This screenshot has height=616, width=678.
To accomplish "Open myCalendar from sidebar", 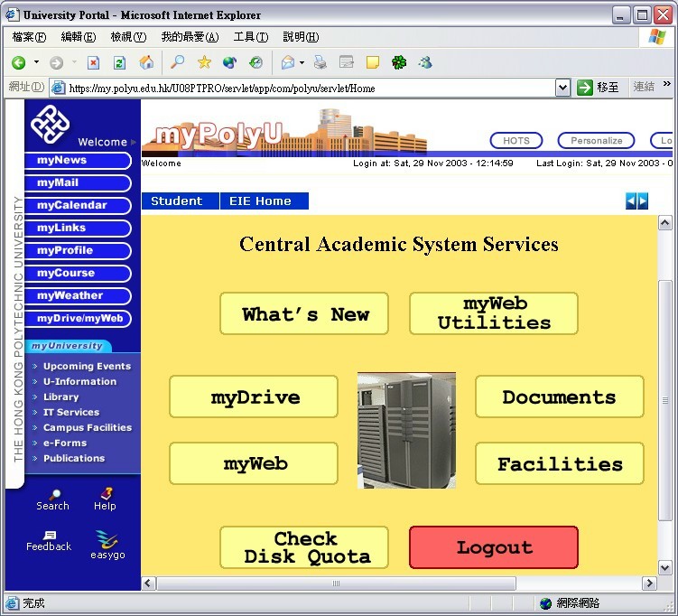I will click(79, 205).
